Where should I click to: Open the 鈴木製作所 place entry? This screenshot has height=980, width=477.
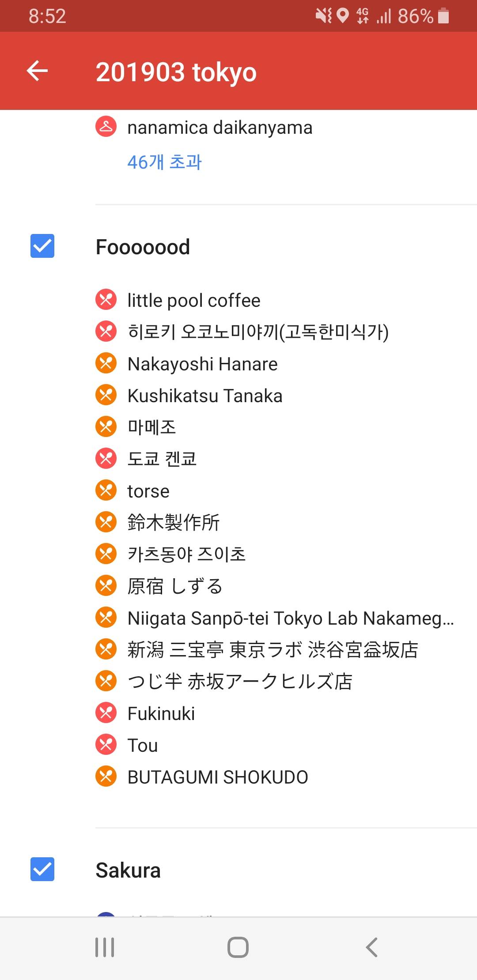coord(173,523)
